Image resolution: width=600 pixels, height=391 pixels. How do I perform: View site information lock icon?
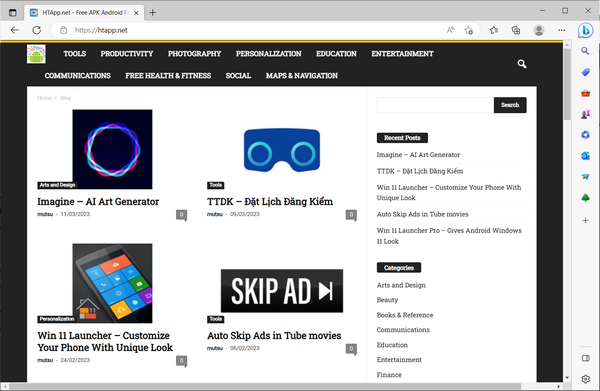coord(64,30)
